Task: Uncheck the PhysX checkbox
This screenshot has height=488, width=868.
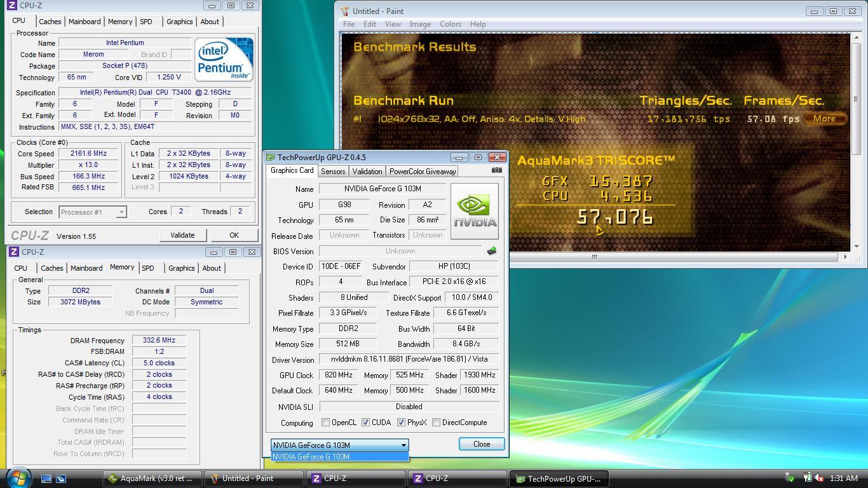Action: point(401,423)
